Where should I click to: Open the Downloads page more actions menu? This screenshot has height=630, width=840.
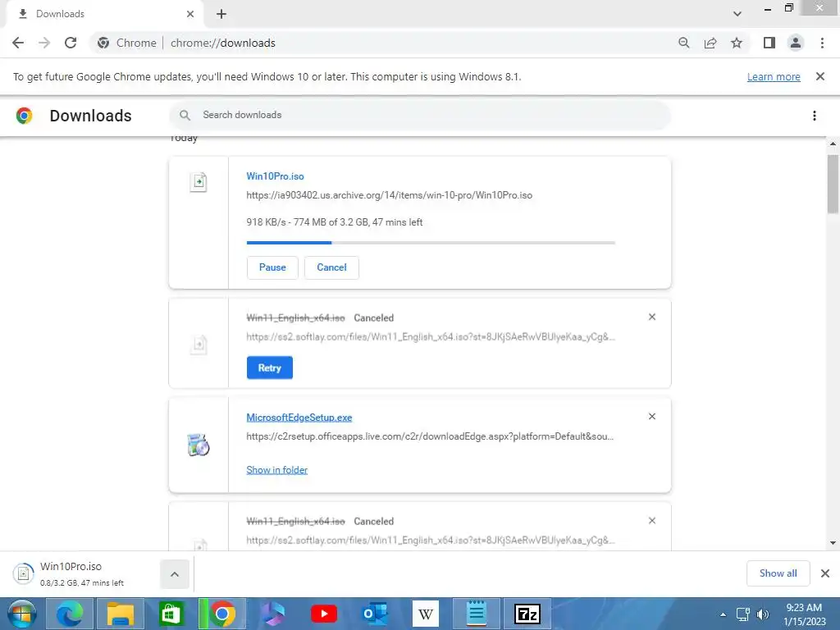click(815, 116)
